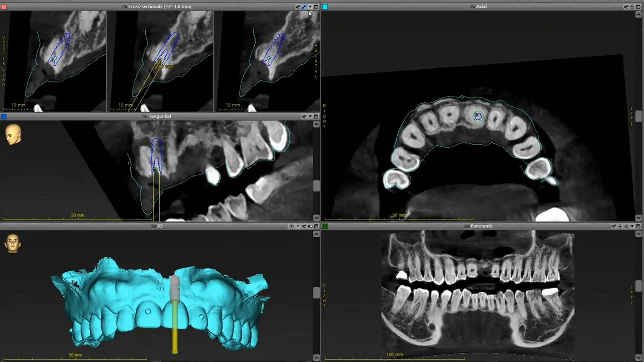
Task: Click the zoom-fit icon in Tangential header
Action: coord(304,116)
